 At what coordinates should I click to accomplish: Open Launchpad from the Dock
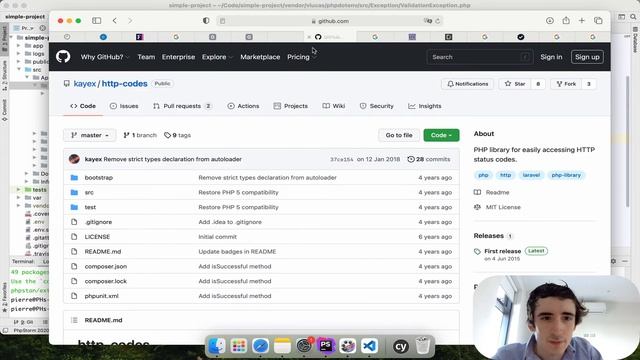coord(239,346)
